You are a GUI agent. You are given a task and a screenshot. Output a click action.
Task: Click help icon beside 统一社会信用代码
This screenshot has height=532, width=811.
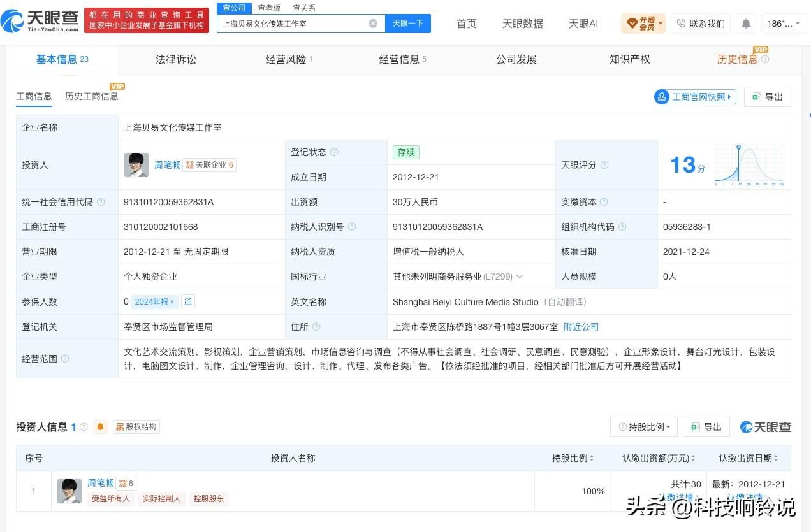pos(101,202)
